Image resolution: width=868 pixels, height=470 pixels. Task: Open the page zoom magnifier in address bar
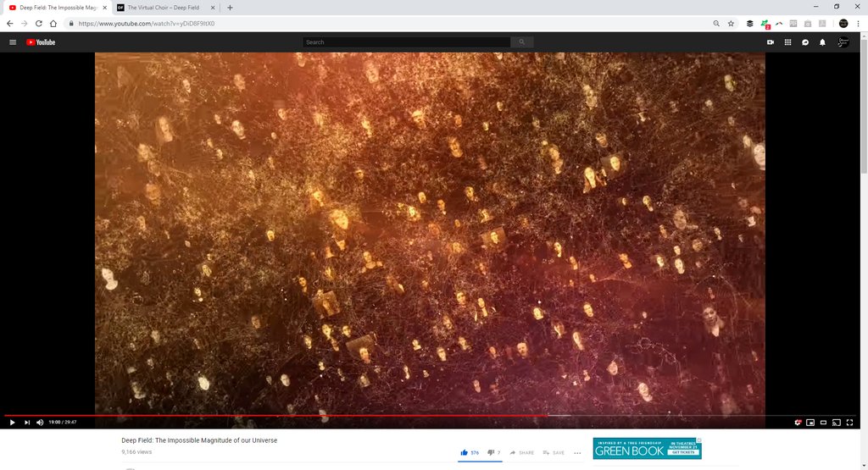tap(716, 23)
